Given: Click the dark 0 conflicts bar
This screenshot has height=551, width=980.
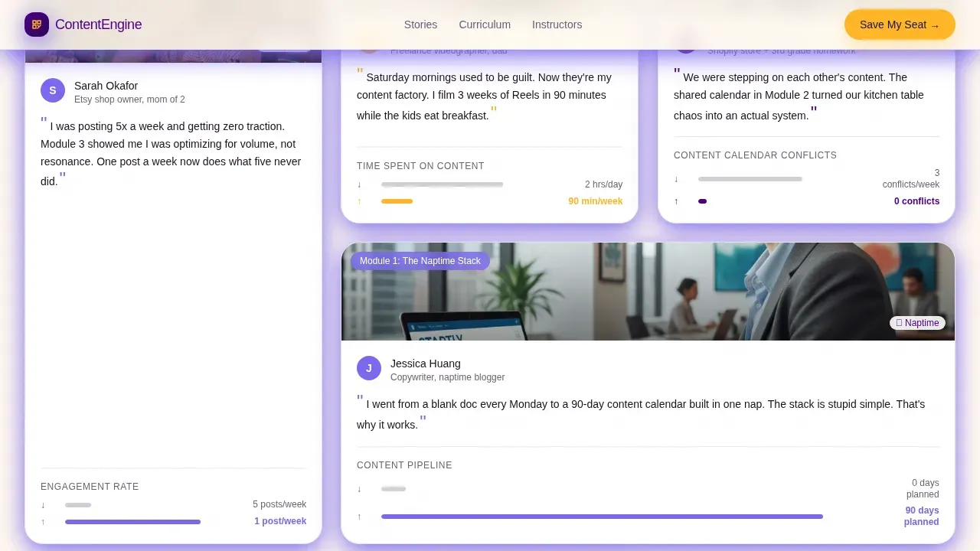Looking at the screenshot, I should (x=702, y=201).
